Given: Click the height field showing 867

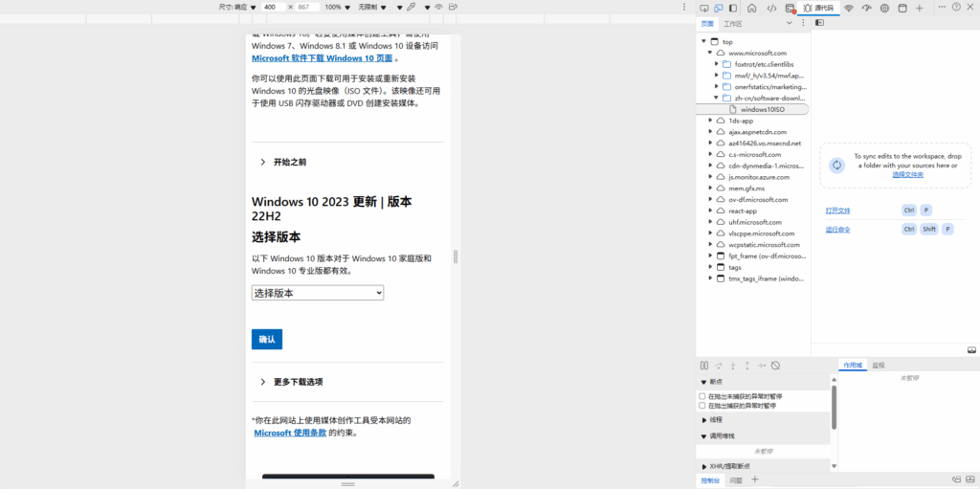Looking at the screenshot, I should click(x=307, y=7).
